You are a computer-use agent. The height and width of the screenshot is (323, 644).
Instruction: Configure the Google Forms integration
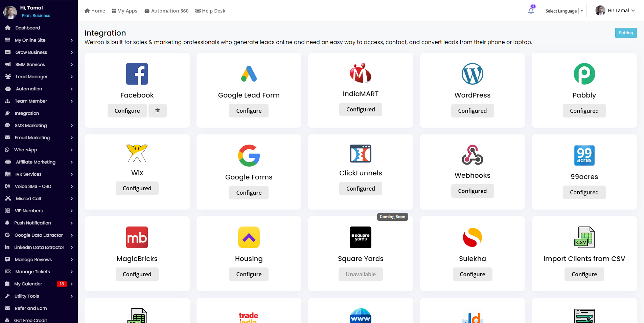click(x=249, y=193)
